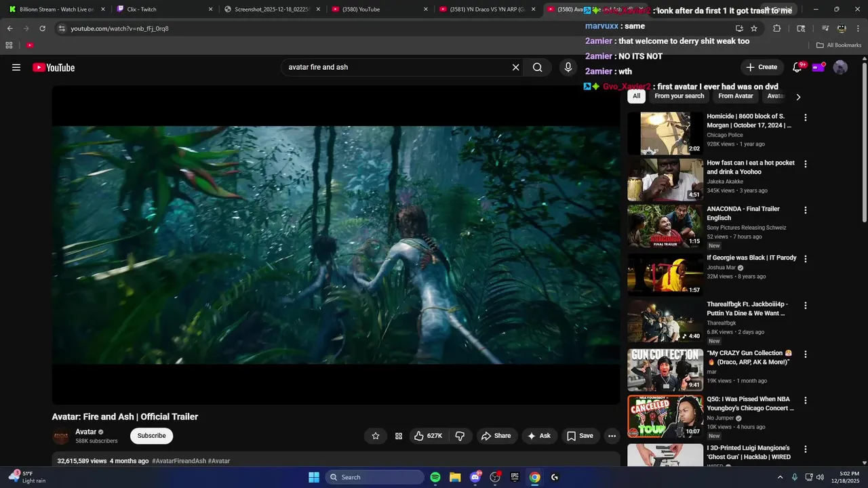Click the #AvatarFireandAsh hashtag
868x488 pixels.
point(179,461)
